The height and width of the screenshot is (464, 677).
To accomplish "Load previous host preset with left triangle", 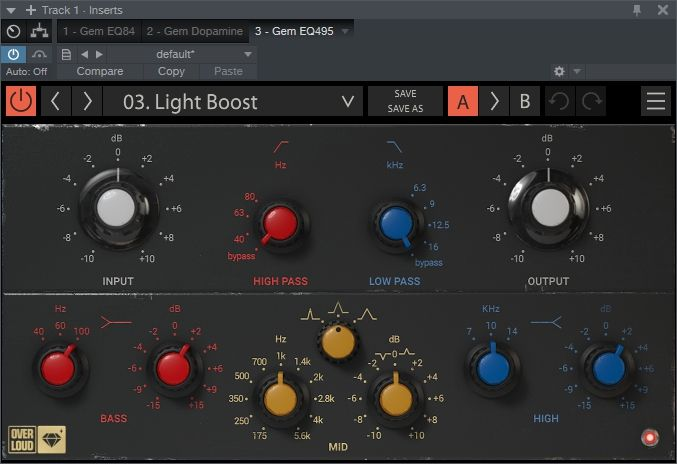I will (85, 54).
